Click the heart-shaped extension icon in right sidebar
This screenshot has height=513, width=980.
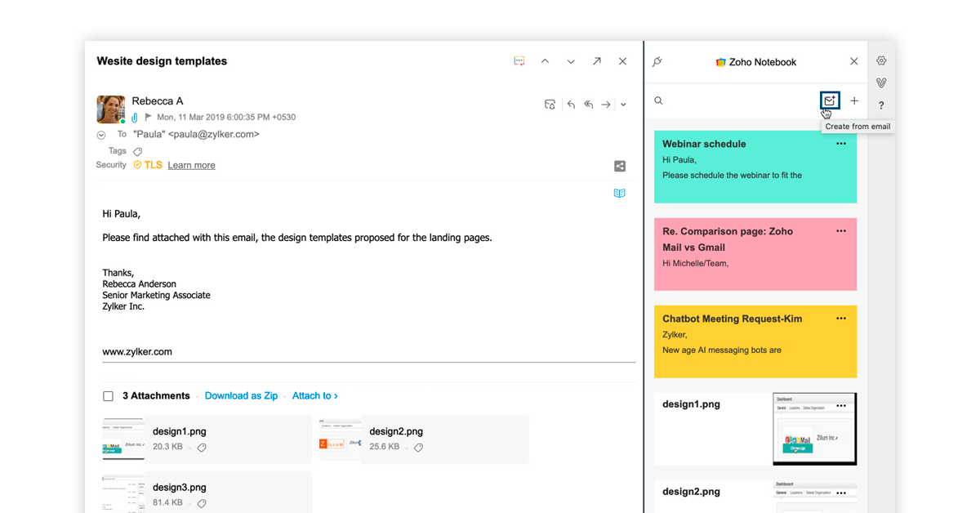881,83
